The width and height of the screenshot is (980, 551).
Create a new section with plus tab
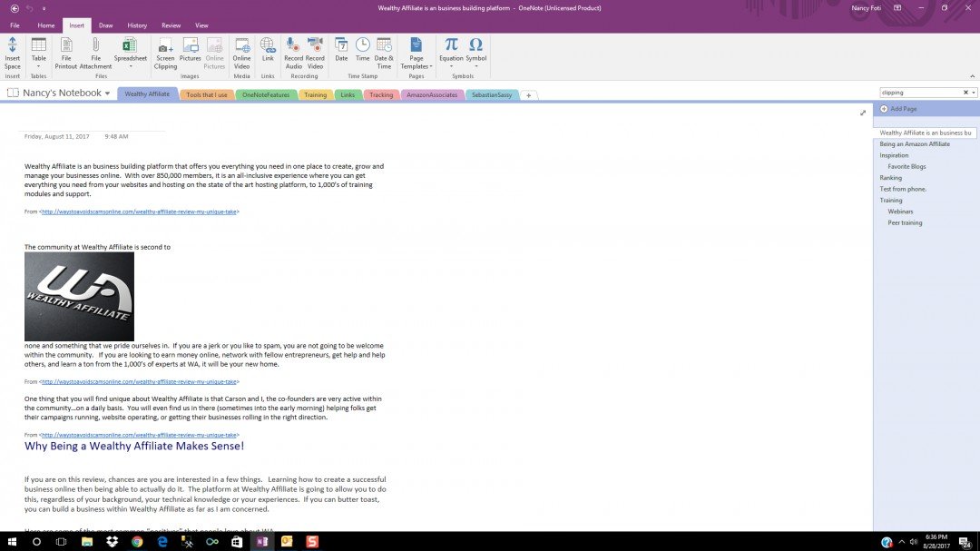click(529, 95)
